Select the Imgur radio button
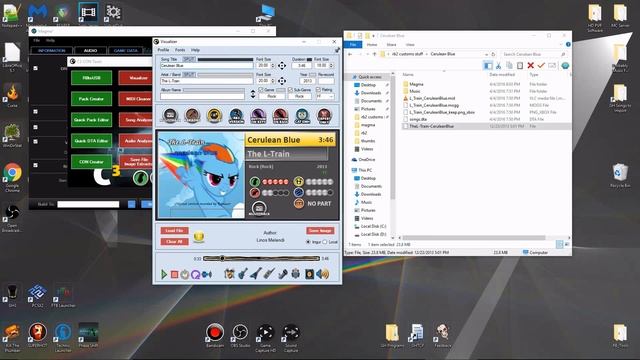This screenshot has height=360, width=640. point(308,242)
